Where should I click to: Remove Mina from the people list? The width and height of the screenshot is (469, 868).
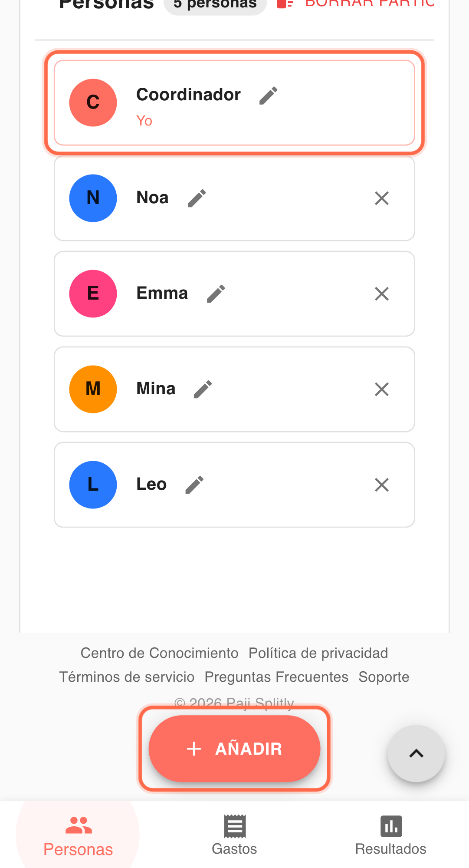[381, 389]
